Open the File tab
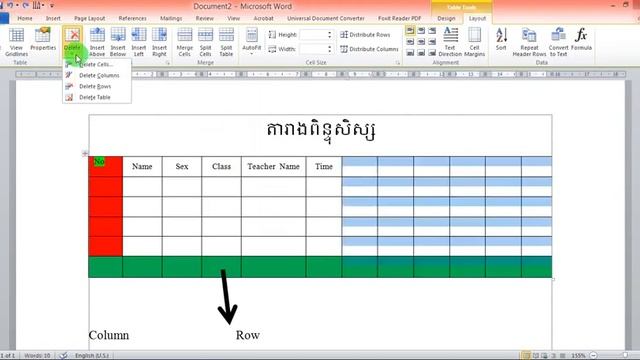This screenshot has width=640, height=360. (4, 19)
